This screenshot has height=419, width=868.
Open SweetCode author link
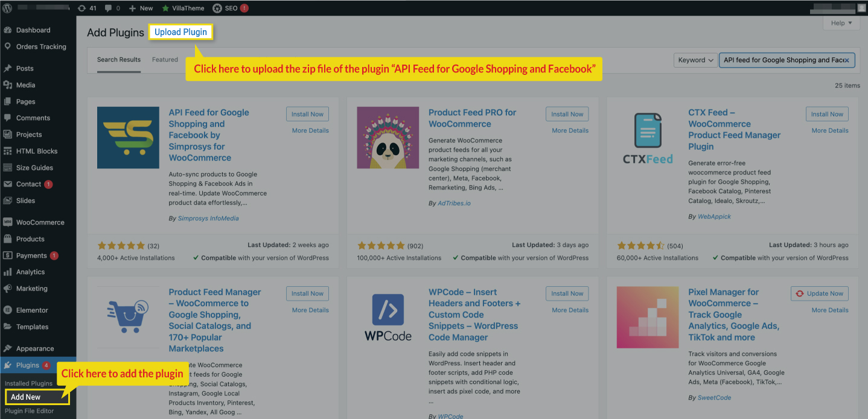coord(714,398)
